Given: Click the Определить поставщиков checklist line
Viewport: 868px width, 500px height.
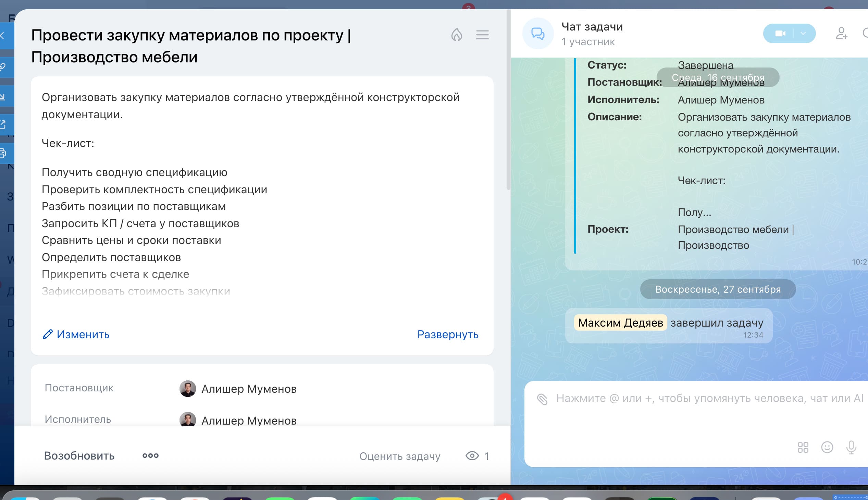Looking at the screenshot, I should (111, 257).
